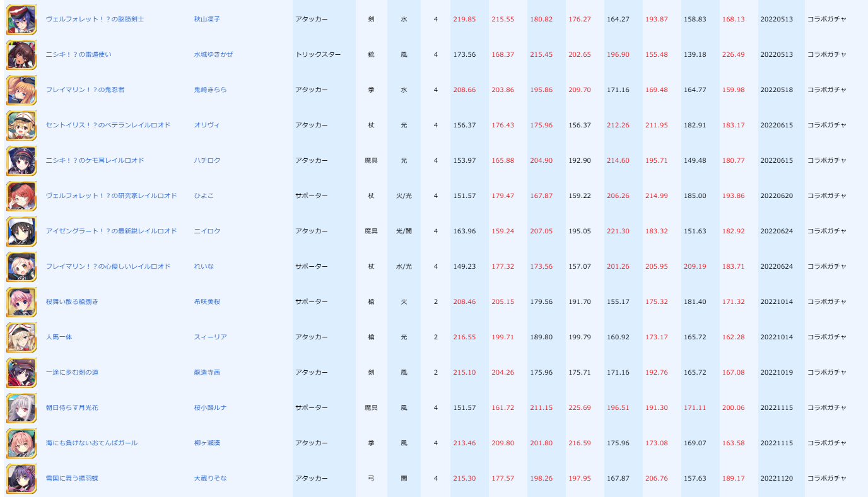
Task: Open the ハチロク portrait icon
Action: (x=21, y=161)
